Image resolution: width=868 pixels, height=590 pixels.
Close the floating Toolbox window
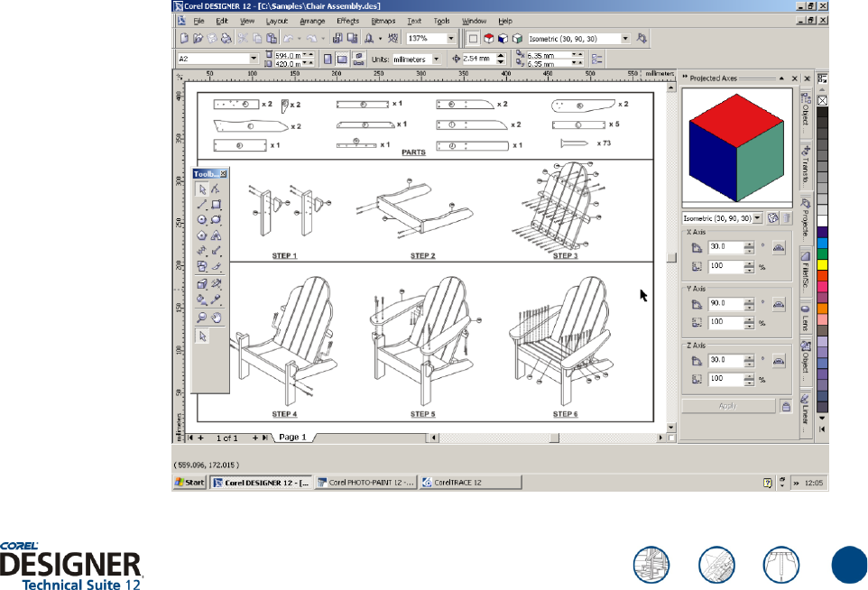tap(223, 174)
